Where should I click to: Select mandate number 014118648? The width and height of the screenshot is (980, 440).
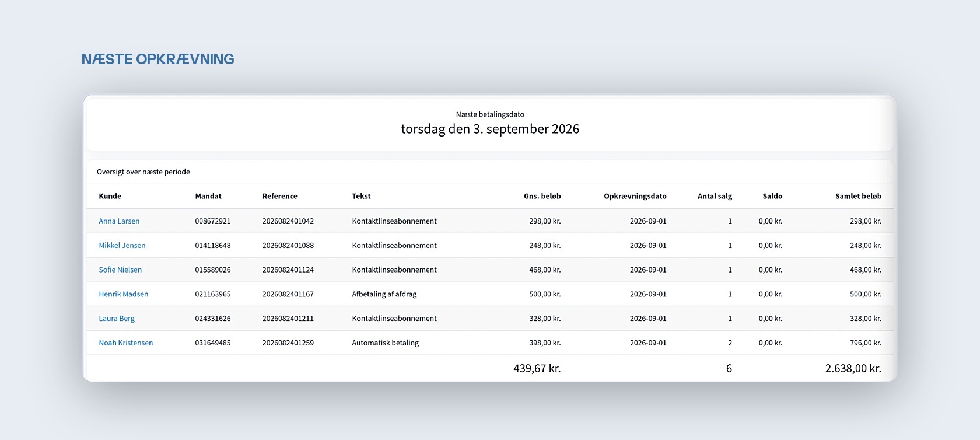[212, 246]
